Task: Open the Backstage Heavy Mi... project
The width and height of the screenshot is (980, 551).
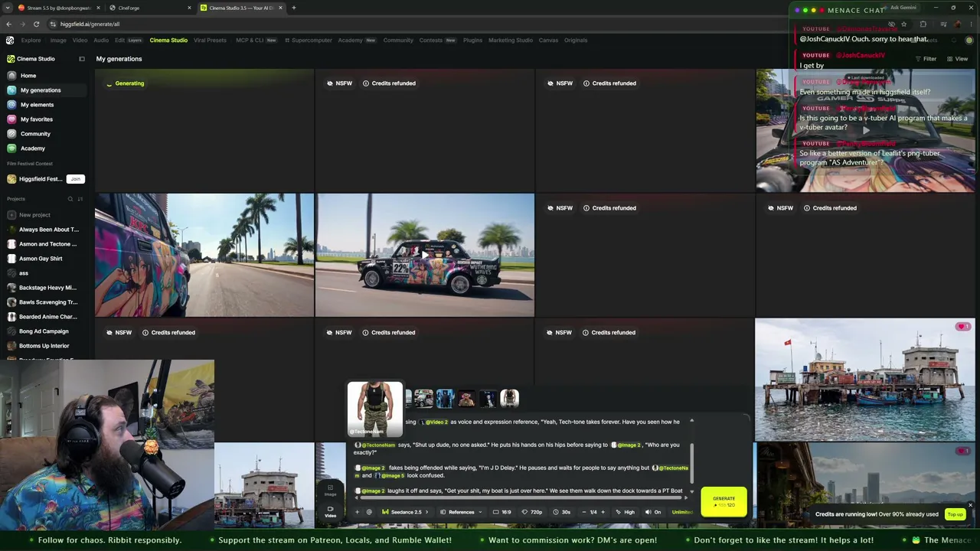Action: point(47,288)
